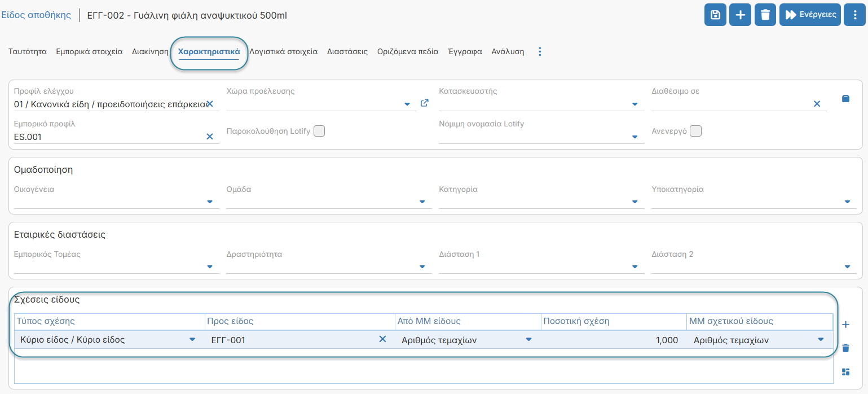Viewport: 868px width, 394px height.
Task: Open the tab bar overflow dots
Action: 540,51
